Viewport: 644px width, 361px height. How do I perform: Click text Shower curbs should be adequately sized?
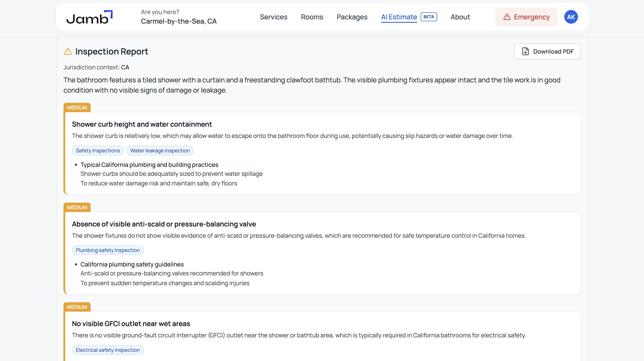pyautogui.click(x=172, y=174)
